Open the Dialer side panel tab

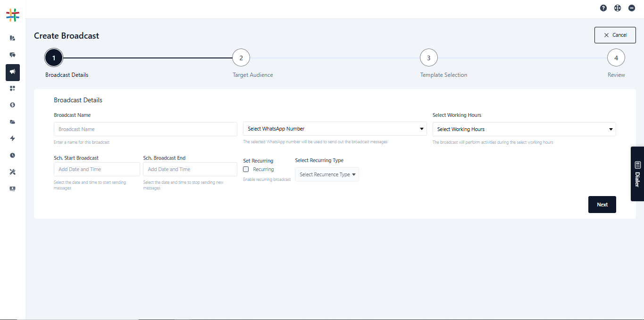click(637, 174)
